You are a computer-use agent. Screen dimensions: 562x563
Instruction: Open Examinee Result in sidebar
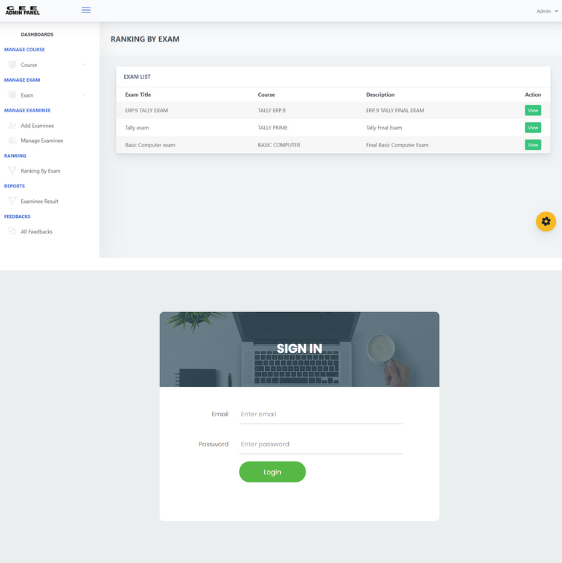point(40,201)
